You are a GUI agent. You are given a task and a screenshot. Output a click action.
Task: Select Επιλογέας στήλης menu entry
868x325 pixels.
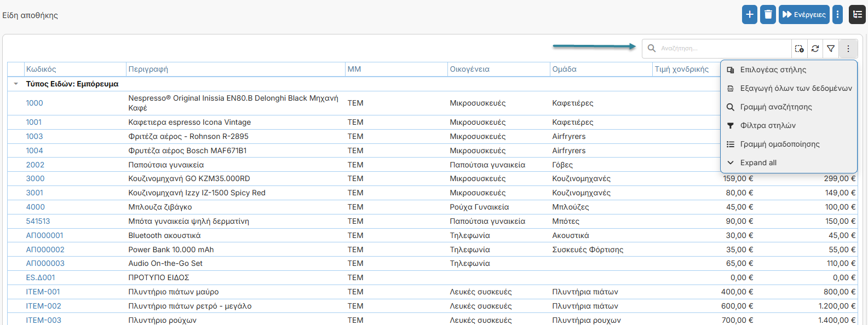(x=789, y=69)
